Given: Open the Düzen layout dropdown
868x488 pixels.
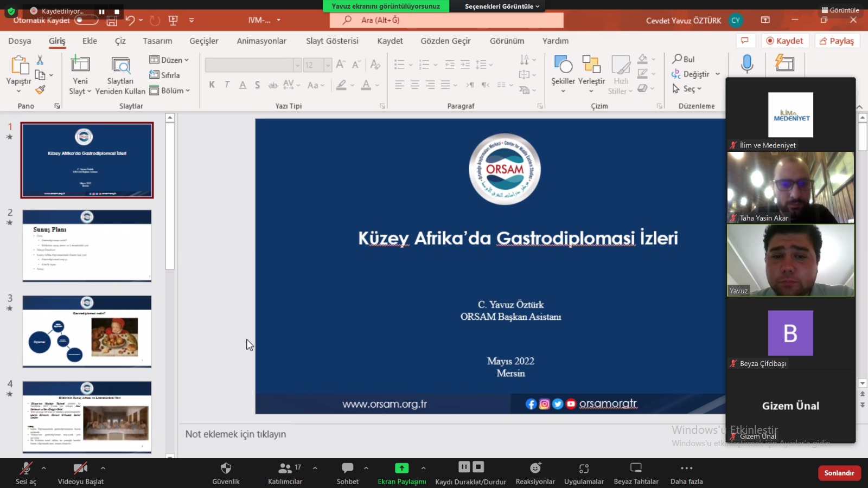Looking at the screenshot, I should (x=169, y=60).
